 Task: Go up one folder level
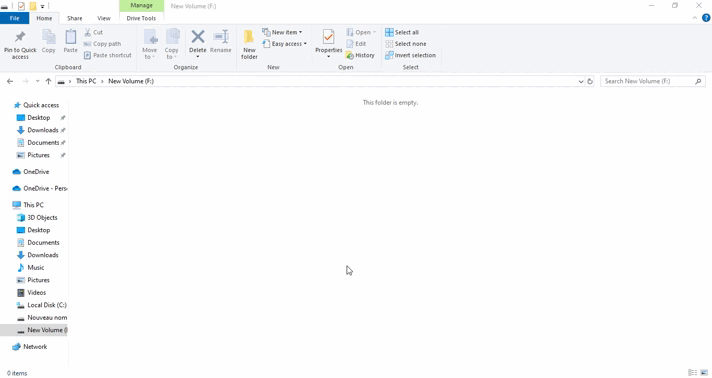[48, 81]
